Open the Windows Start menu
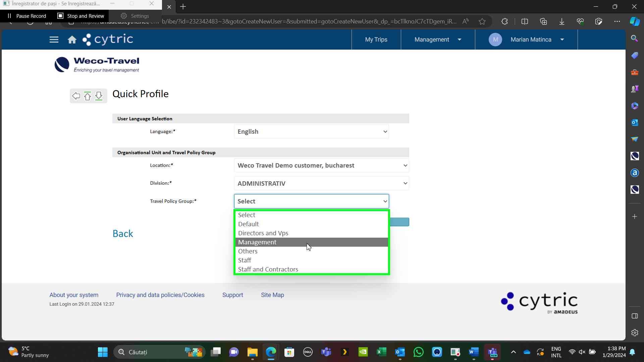The width and height of the screenshot is (644, 362). [x=103, y=352]
